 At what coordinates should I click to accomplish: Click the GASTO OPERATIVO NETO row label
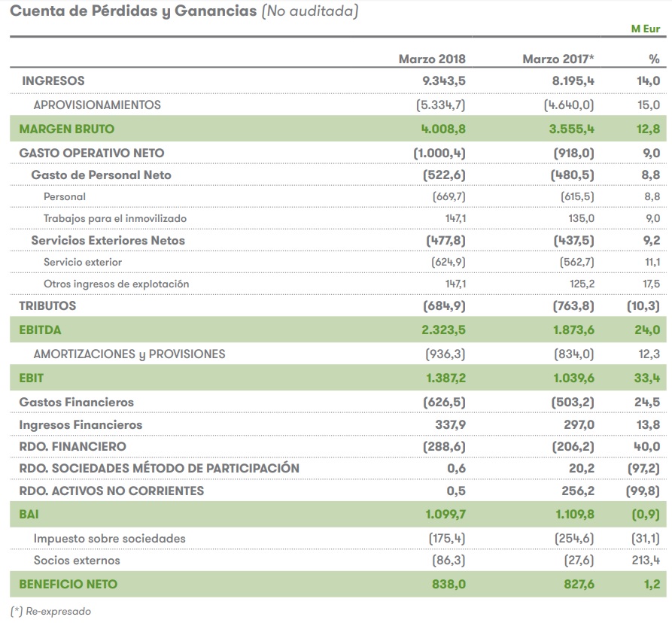[x=91, y=153]
